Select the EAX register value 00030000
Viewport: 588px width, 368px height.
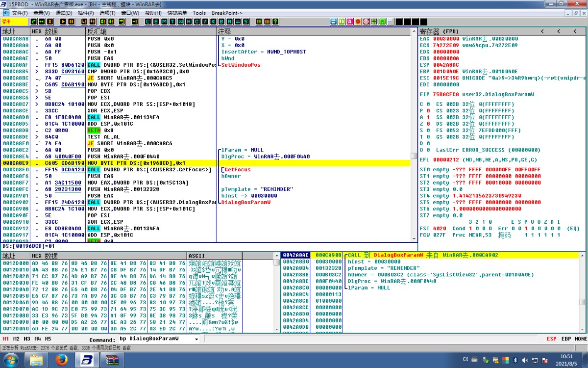point(446,39)
